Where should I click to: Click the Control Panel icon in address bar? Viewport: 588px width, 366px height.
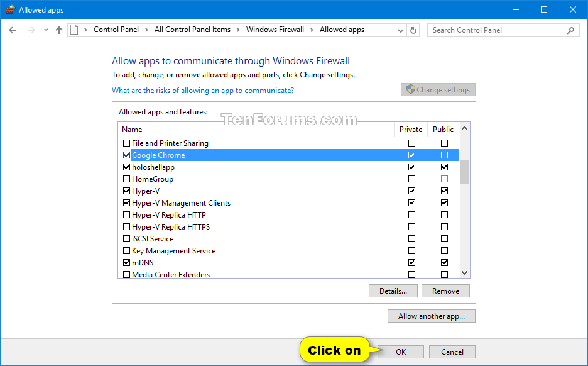(73, 30)
